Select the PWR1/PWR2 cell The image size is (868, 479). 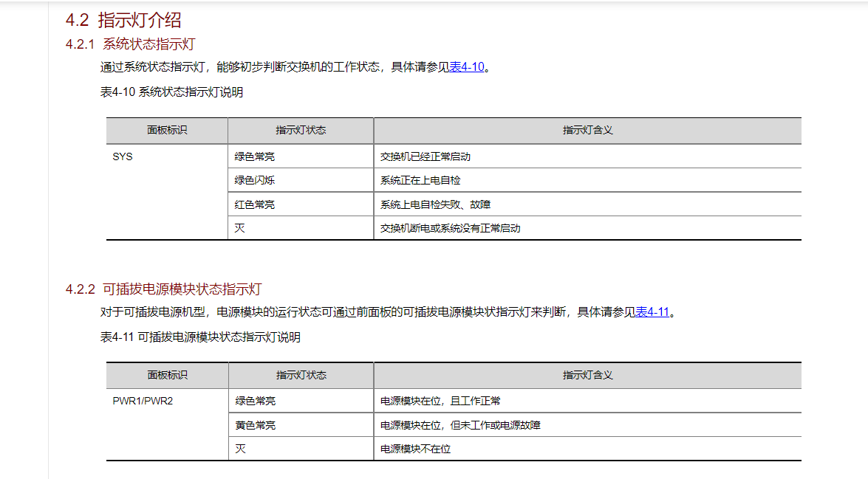click(167, 424)
